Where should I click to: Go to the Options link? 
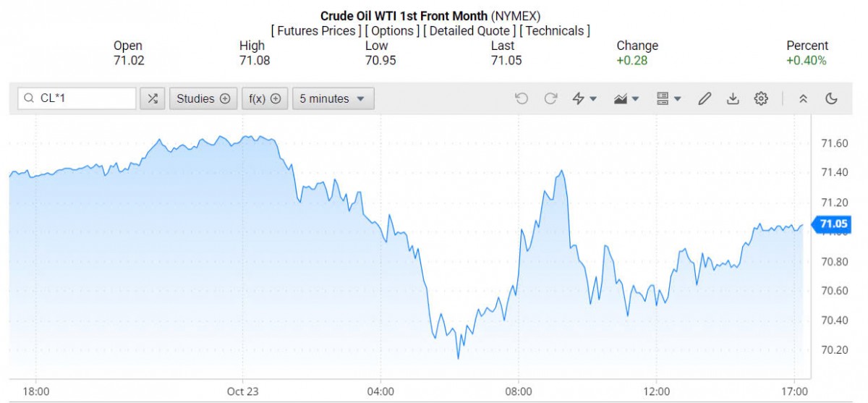[392, 31]
